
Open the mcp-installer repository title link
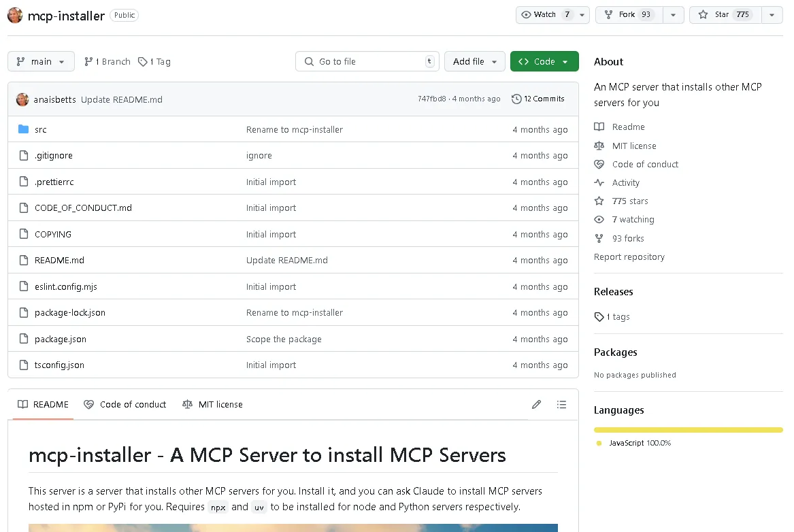pos(66,16)
